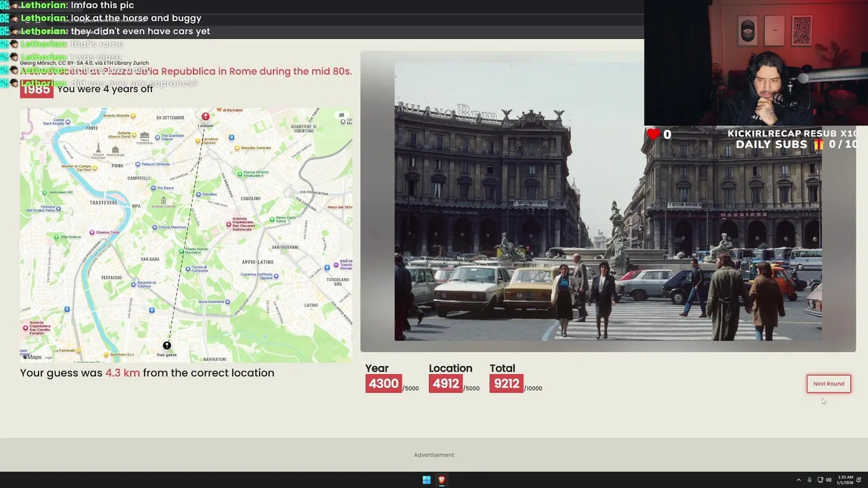The image size is (868, 488).
Task: Click the Legal link on the map
Action: point(48,357)
